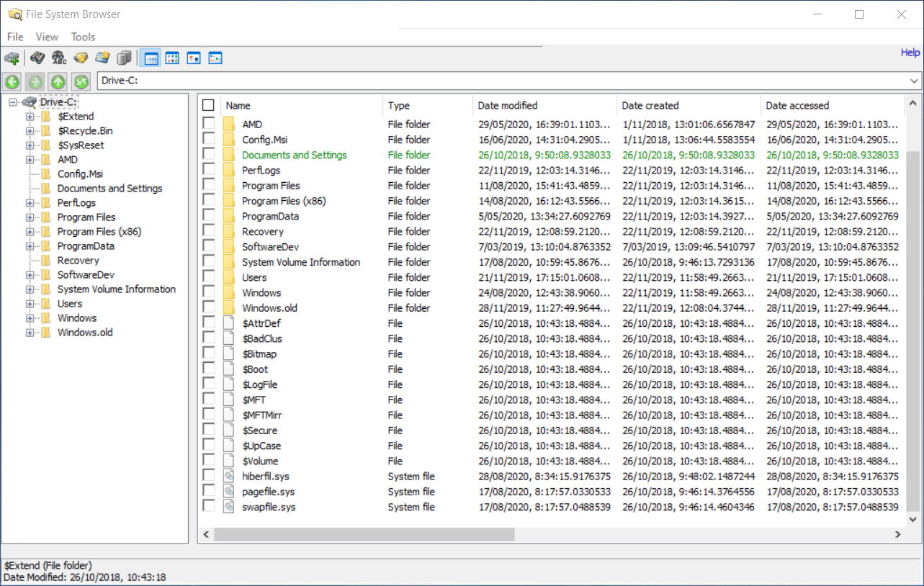Open the Tools menu

[x=83, y=37]
